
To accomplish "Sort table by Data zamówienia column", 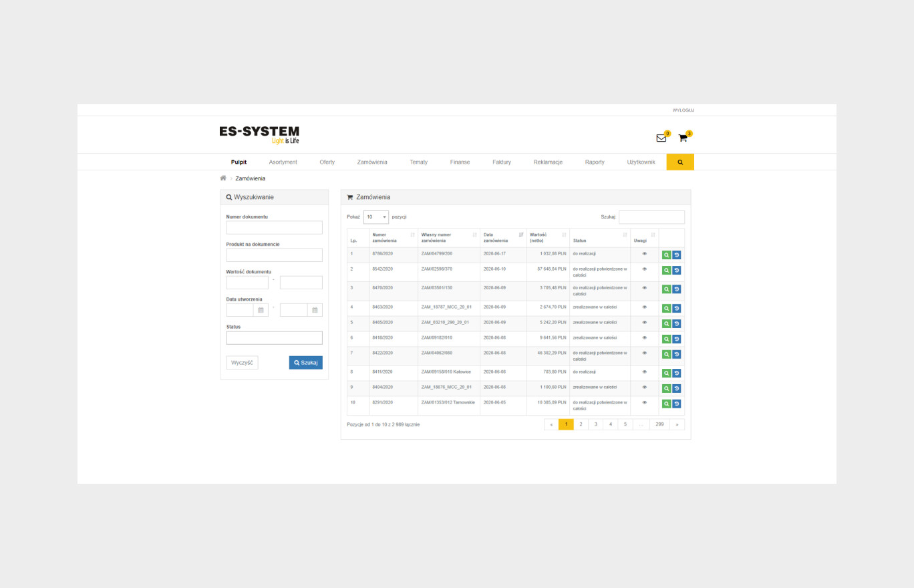I will point(502,237).
